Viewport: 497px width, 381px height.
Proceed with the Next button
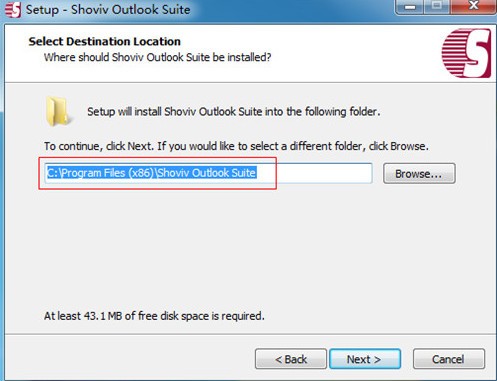(x=365, y=359)
